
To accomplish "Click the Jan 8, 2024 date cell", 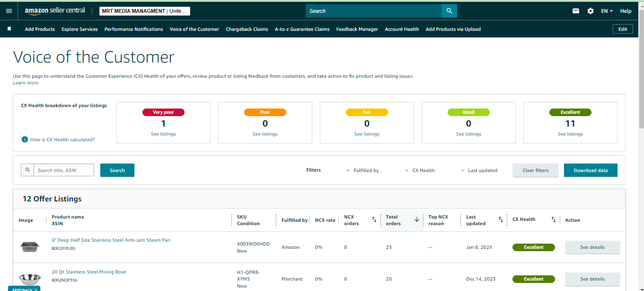I will point(478,247).
